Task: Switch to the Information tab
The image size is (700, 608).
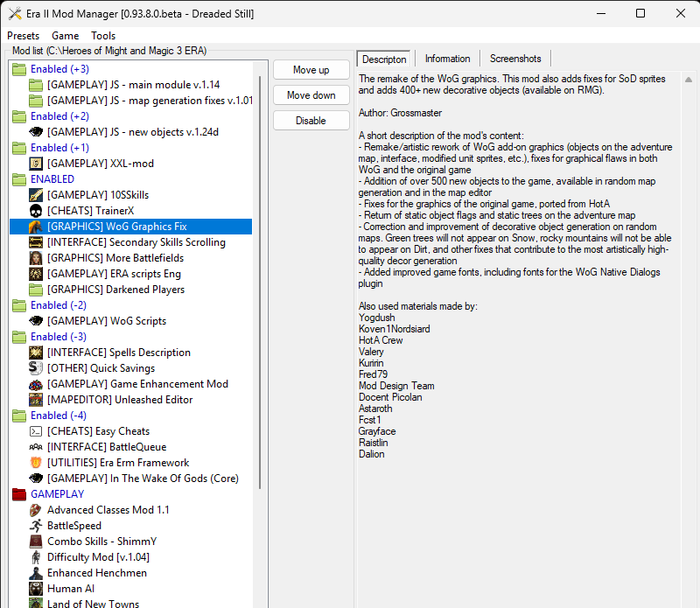Action: click(447, 59)
